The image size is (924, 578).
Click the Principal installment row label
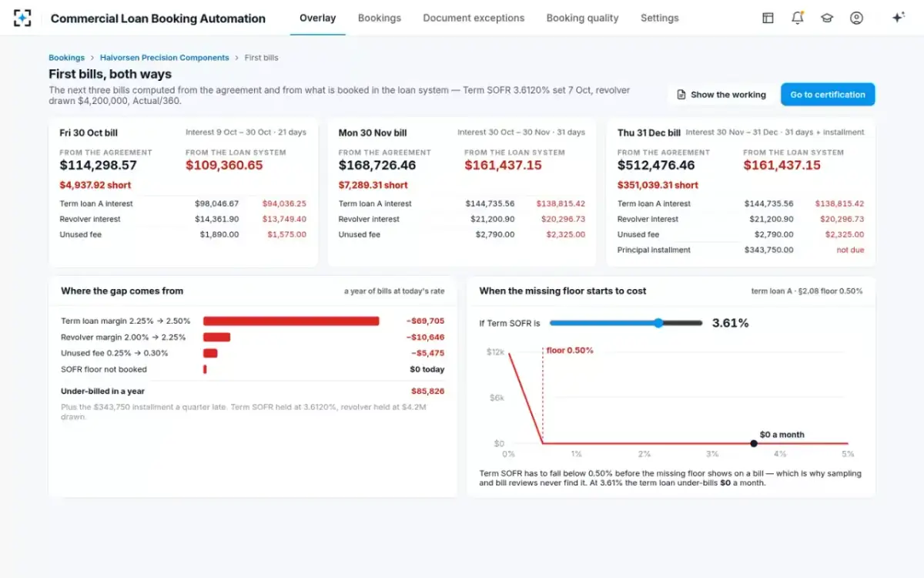654,250
